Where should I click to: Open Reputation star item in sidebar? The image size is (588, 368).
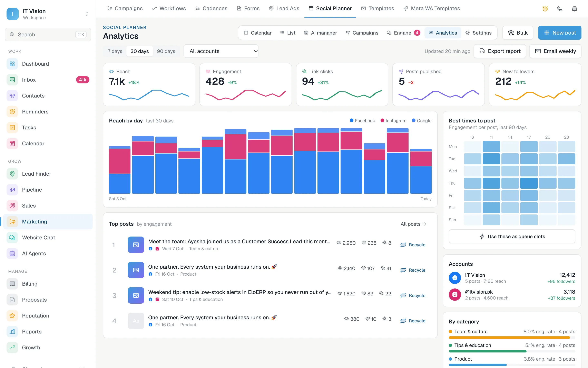(x=48, y=316)
